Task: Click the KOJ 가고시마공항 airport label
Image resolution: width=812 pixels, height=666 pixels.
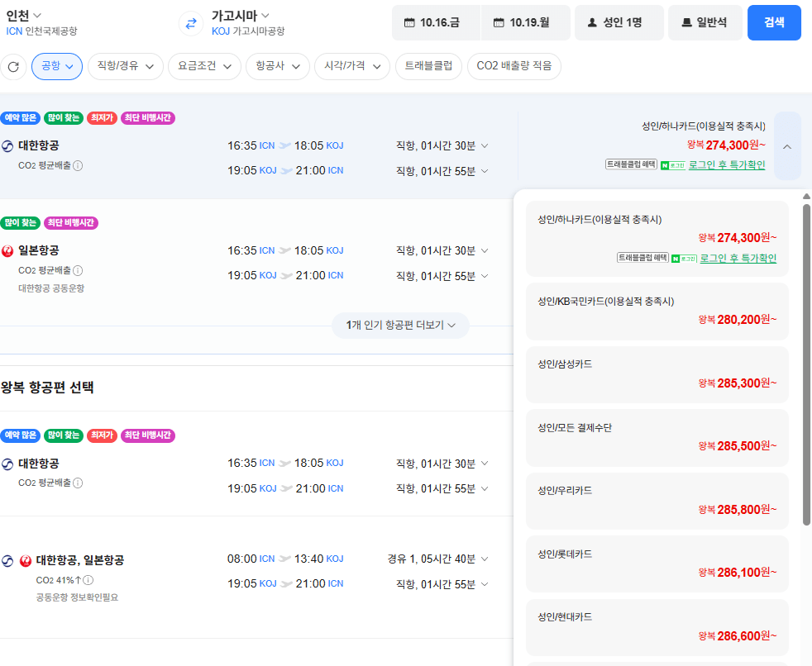Action: [248, 31]
